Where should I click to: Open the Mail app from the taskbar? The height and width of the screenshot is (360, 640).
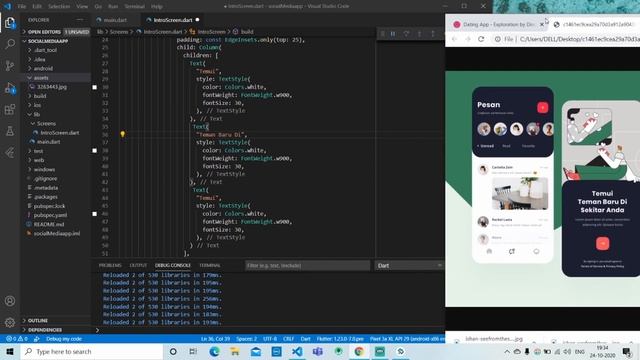256,351
